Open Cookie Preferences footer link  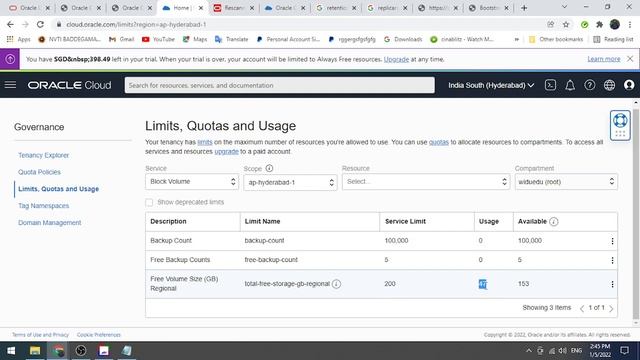[x=99, y=335]
